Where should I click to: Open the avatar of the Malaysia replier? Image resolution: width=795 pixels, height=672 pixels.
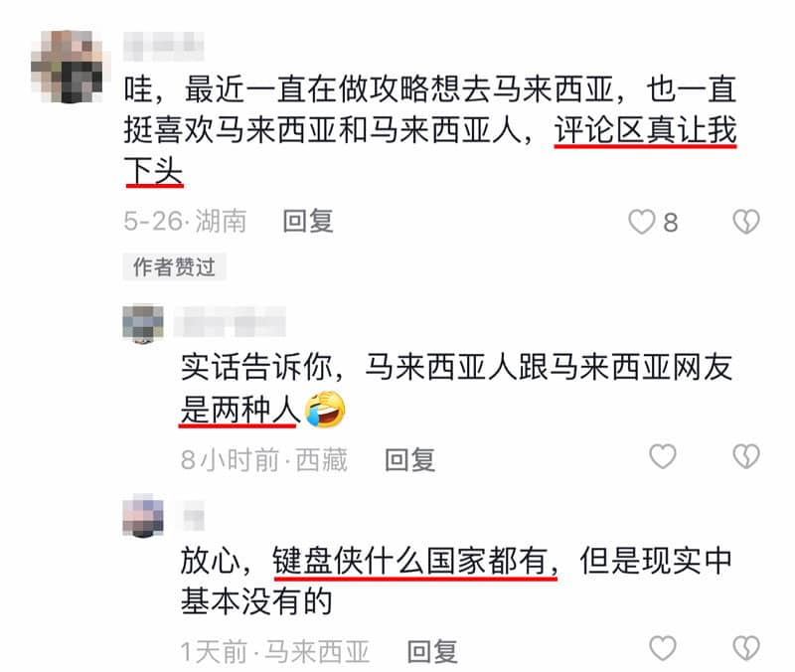coord(143,515)
